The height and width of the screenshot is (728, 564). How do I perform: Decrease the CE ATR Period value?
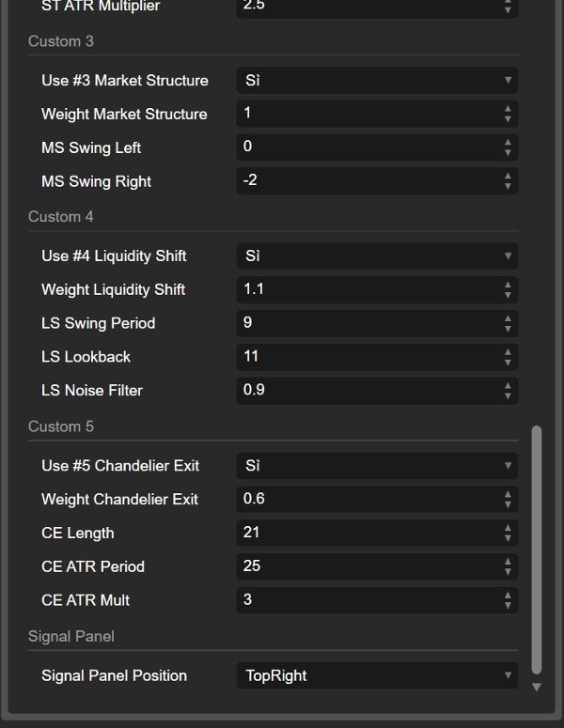[508, 572]
